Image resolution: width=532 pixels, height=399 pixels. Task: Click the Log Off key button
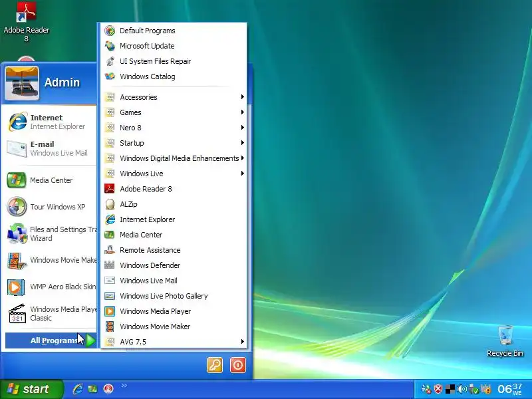(x=215, y=365)
